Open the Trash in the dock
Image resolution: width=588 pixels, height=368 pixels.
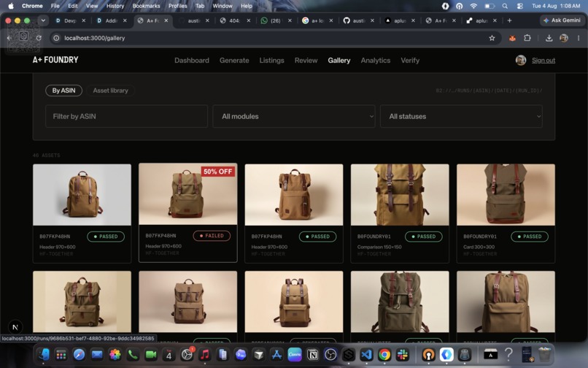[x=544, y=354]
